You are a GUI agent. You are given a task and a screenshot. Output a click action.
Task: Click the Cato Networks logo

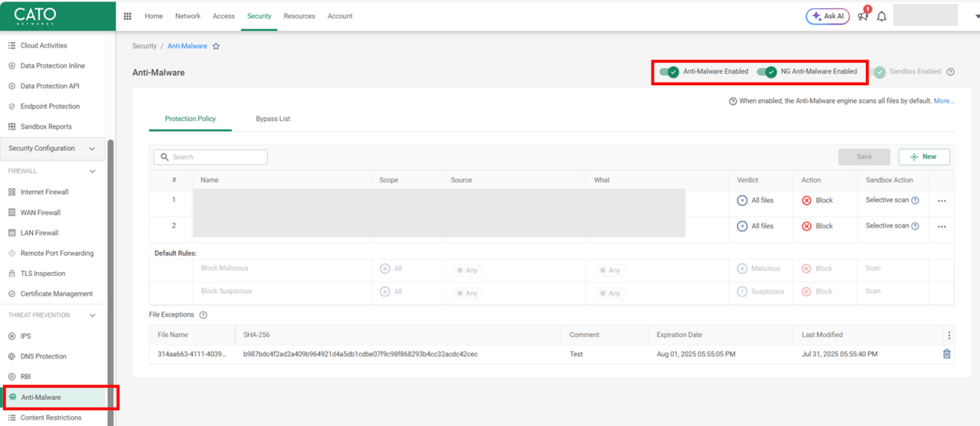(x=35, y=15)
